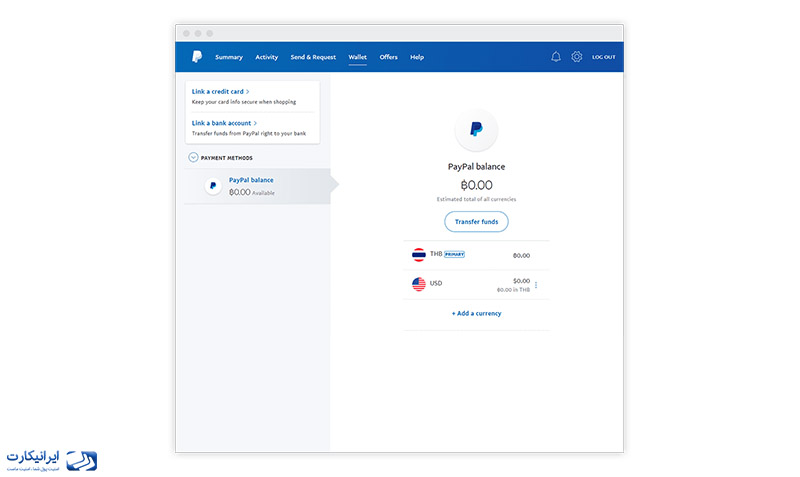Click Add a currency link

click(476, 314)
